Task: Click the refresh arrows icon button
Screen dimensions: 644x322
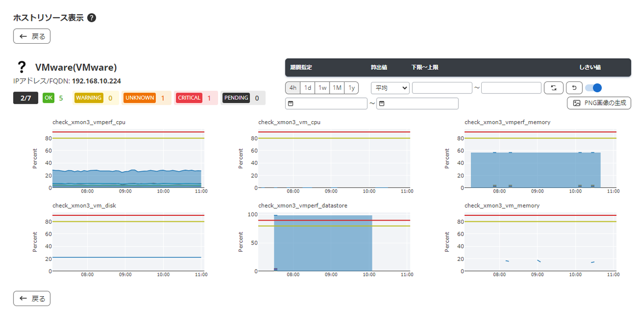Action: [x=553, y=88]
